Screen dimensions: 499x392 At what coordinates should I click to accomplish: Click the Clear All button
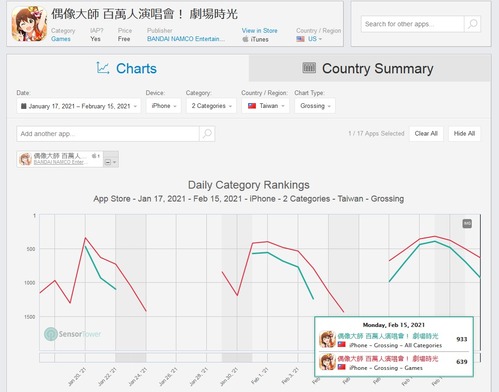click(x=426, y=134)
